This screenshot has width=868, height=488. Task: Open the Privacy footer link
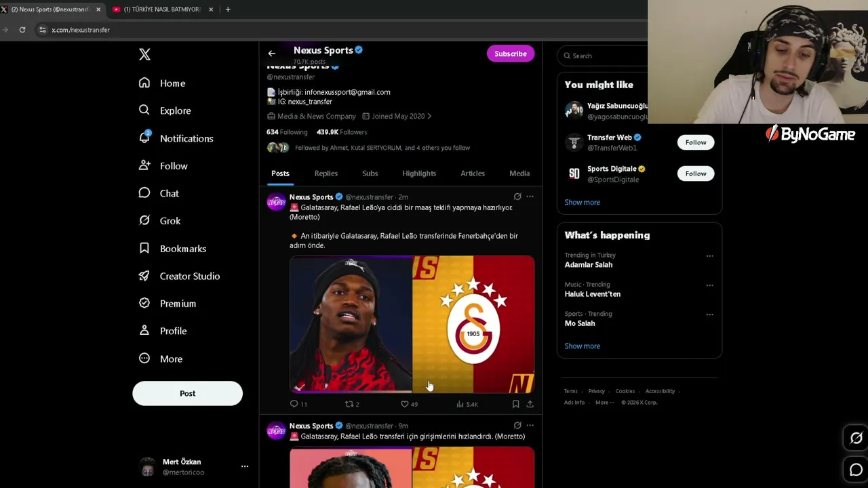pyautogui.click(x=597, y=391)
